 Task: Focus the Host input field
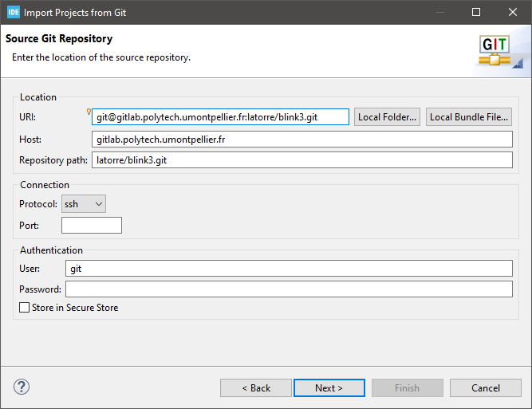tap(302, 140)
